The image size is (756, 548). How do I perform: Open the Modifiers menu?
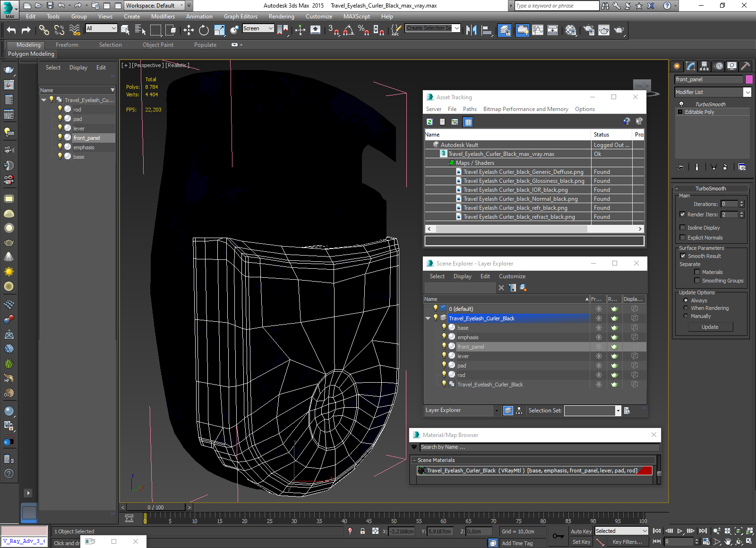163,17
